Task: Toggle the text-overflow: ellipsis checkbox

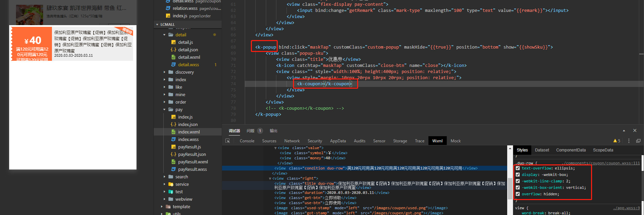Action: click(518, 168)
